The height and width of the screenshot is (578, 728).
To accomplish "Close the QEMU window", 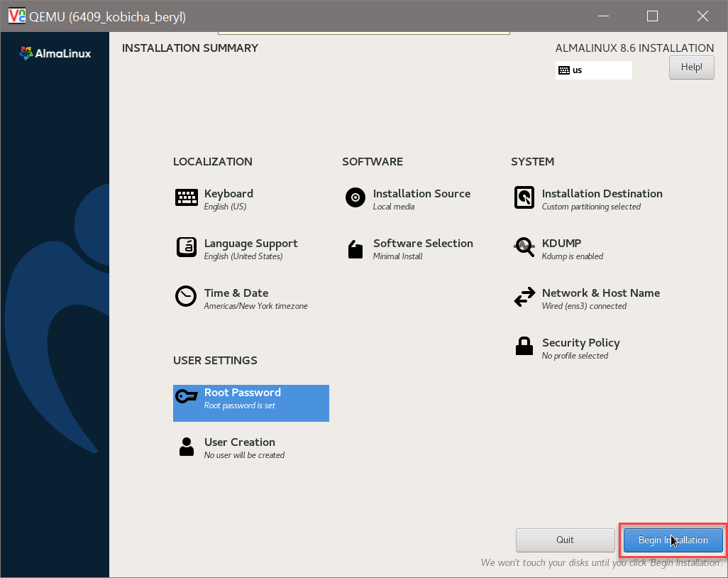I will [x=702, y=16].
